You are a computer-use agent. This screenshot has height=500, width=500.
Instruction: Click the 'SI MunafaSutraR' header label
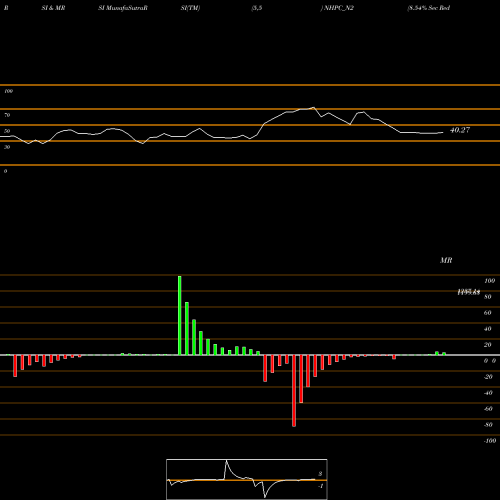[123, 8]
